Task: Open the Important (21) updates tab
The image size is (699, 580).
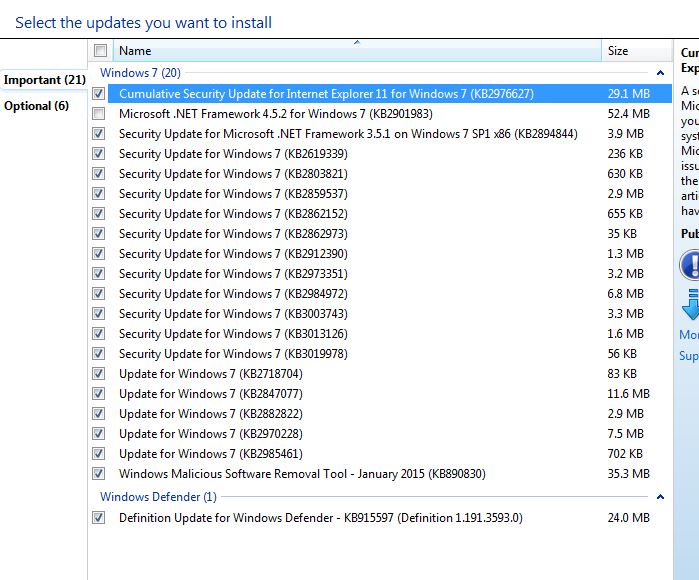Action: tap(45, 80)
